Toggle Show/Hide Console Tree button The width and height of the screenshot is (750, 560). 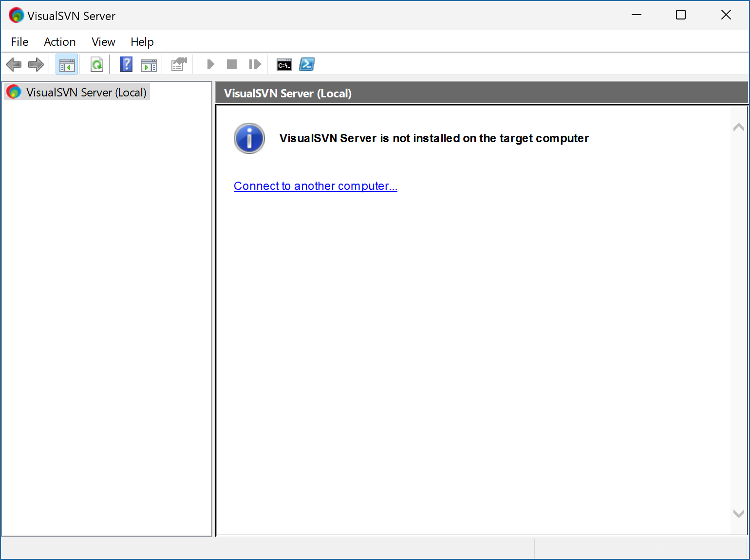(67, 64)
